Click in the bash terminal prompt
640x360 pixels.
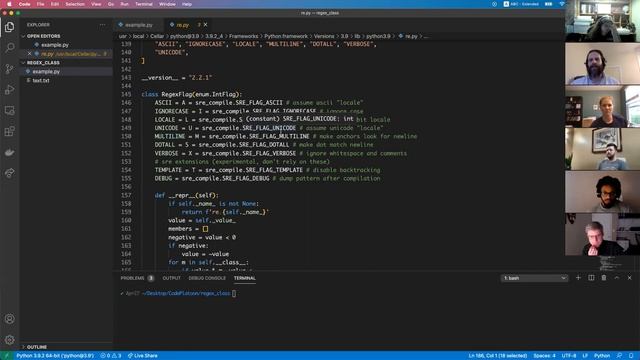pos(234,293)
